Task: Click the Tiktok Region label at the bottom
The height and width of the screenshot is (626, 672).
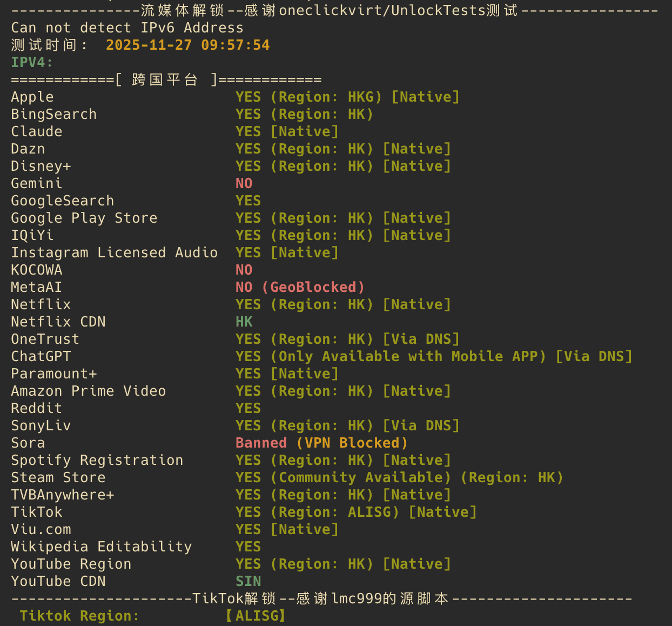Action: (x=79, y=616)
